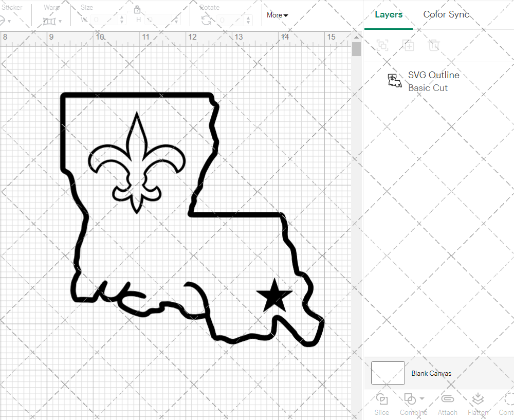Switch to the Color Sync tab
This screenshot has width=514, height=420.
pos(446,14)
